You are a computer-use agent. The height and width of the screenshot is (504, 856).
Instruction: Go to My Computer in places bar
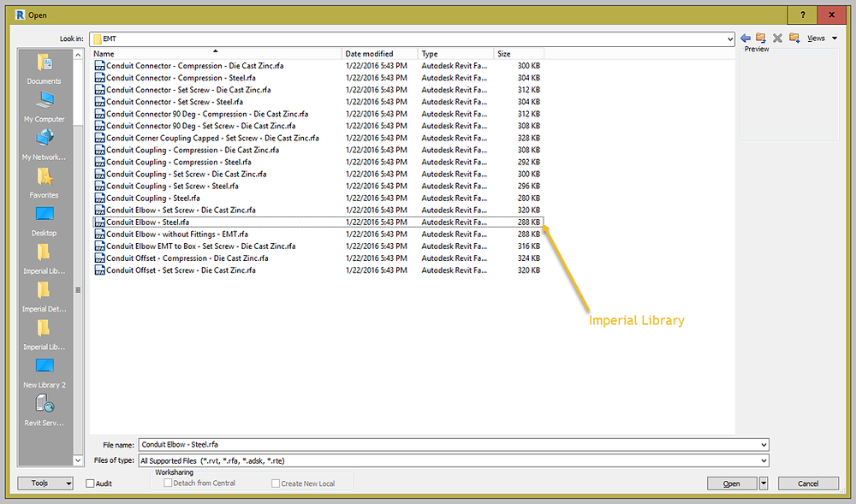(x=45, y=106)
